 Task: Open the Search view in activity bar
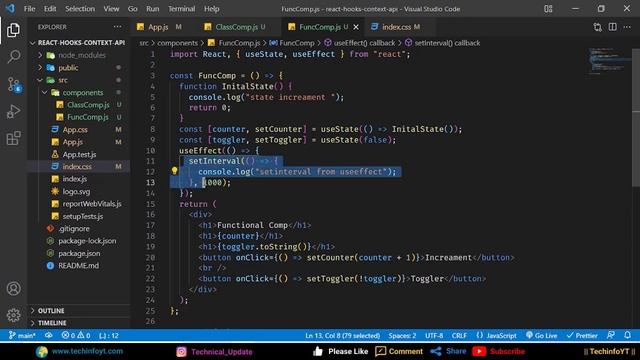coord(13,57)
